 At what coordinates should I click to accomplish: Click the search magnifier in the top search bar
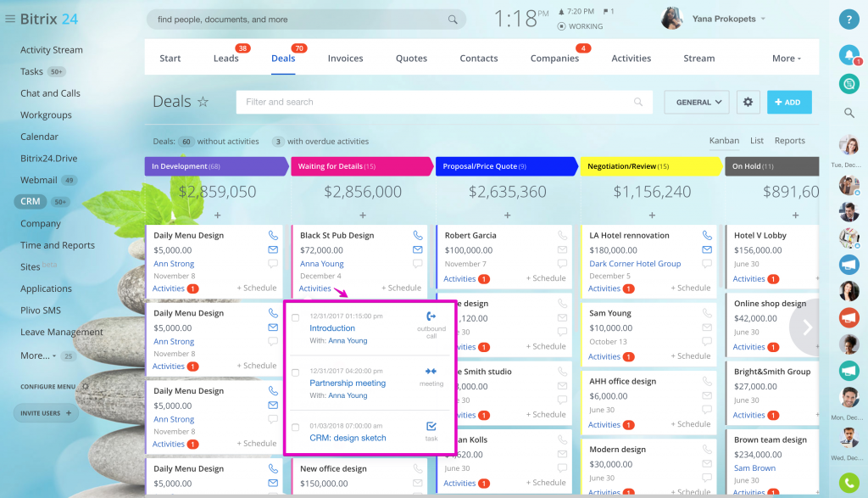point(453,20)
